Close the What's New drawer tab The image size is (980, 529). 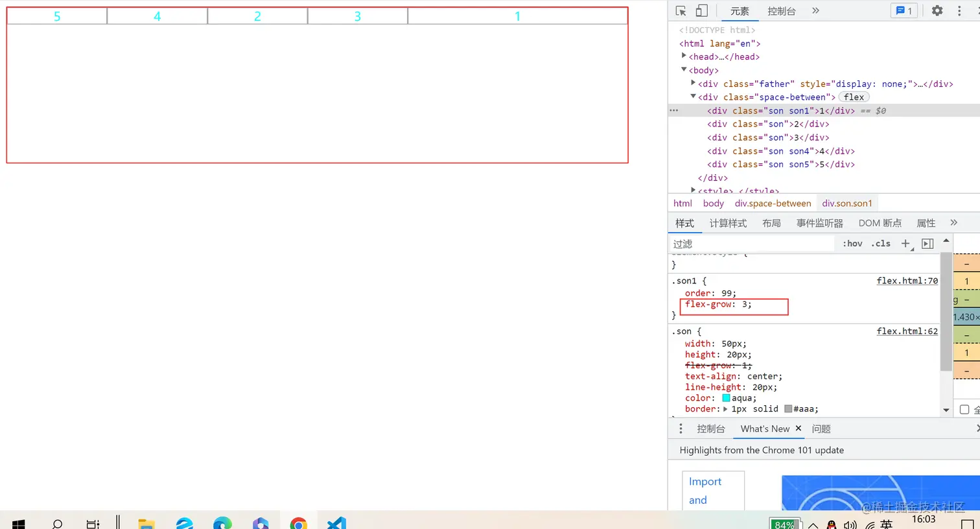click(x=799, y=429)
